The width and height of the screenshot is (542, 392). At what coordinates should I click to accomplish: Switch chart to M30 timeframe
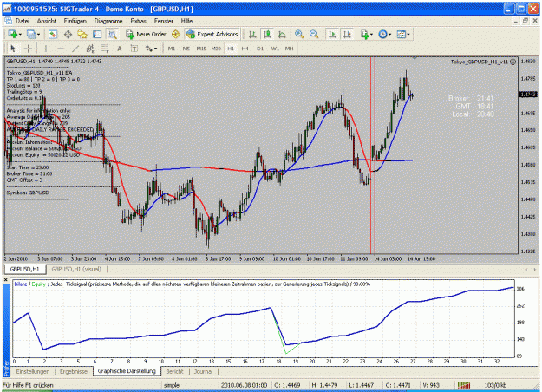216,49
